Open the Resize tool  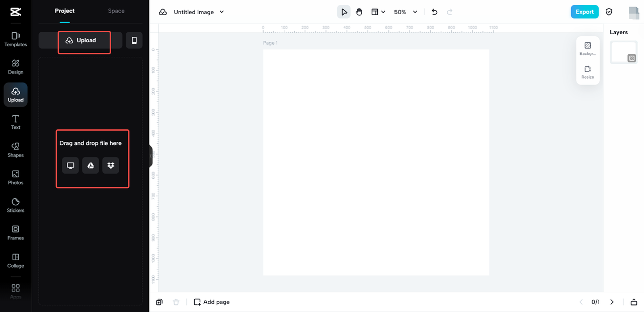pyautogui.click(x=588, y=72)
